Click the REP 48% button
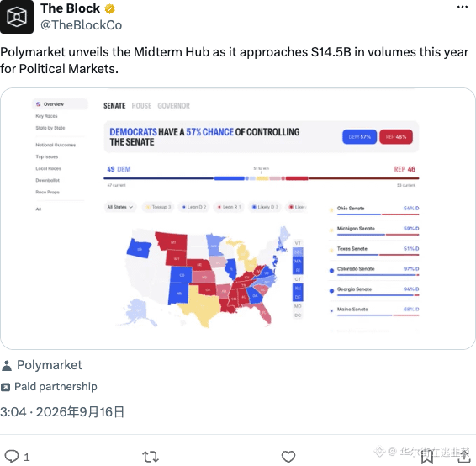This screenshot has width=476, height=466. [396, 137]
